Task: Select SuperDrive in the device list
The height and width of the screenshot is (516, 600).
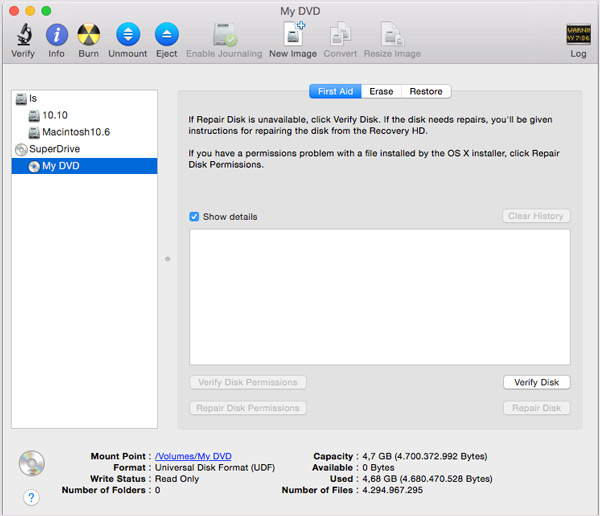Action: 85,149
